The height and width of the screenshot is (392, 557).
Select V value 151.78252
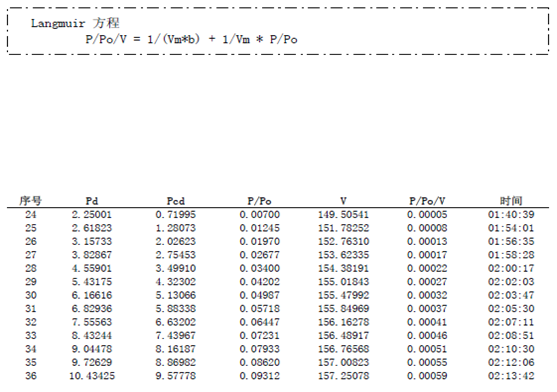(343, 228)
